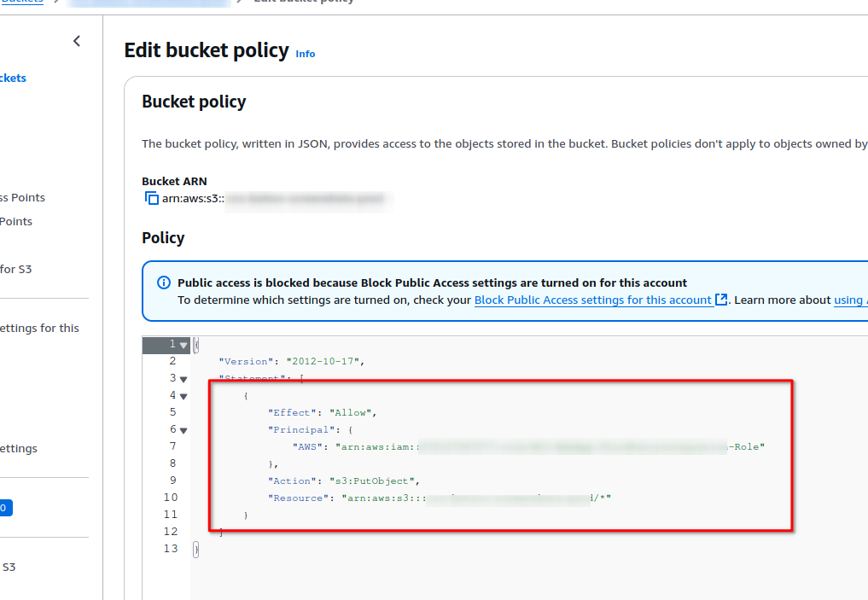
Task: Open Access Points in the sidebar navigation
Action: [22, 197]
